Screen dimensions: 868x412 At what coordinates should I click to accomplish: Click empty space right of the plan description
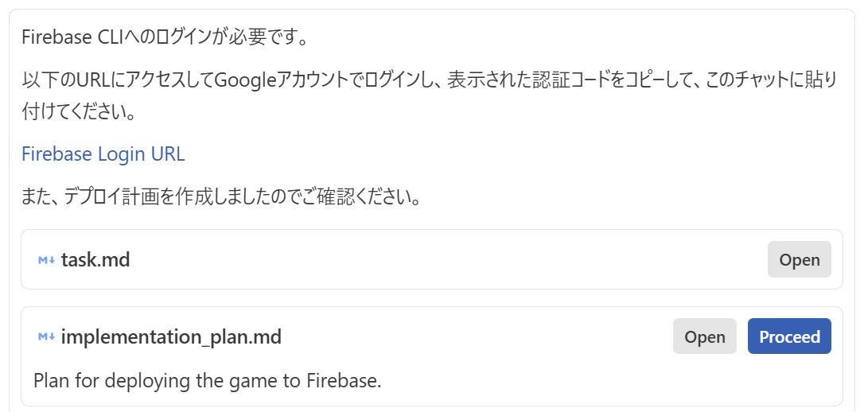tap(605, 381)
